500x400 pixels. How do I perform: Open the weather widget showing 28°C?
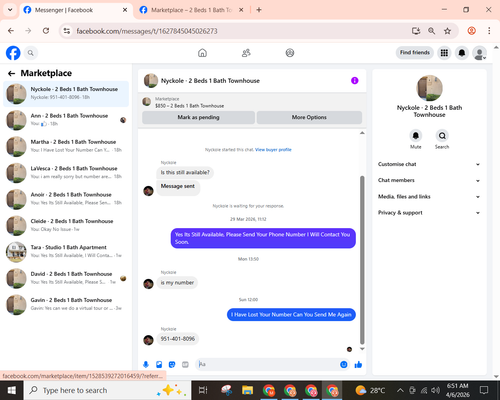coord(370,390)
